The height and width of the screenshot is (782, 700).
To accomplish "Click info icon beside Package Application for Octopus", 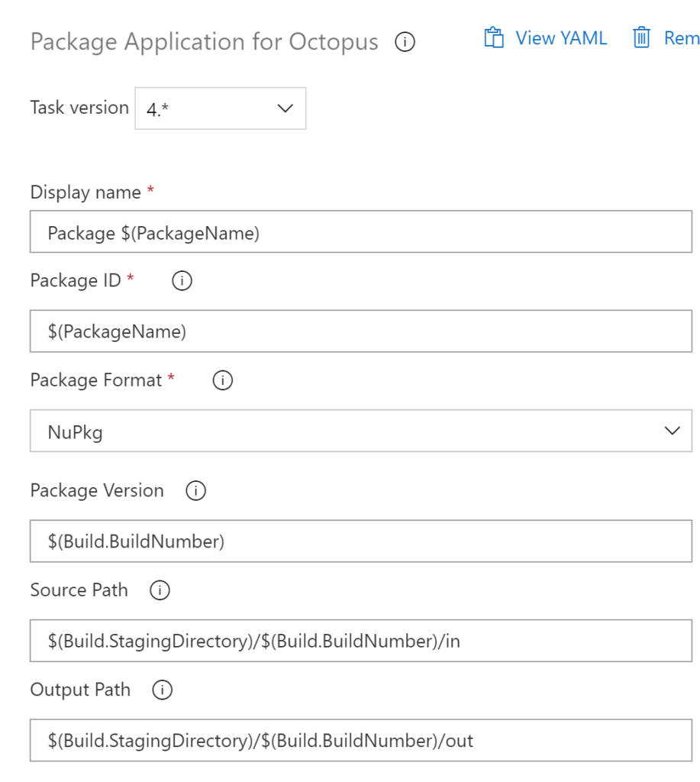I will (405, 42).
